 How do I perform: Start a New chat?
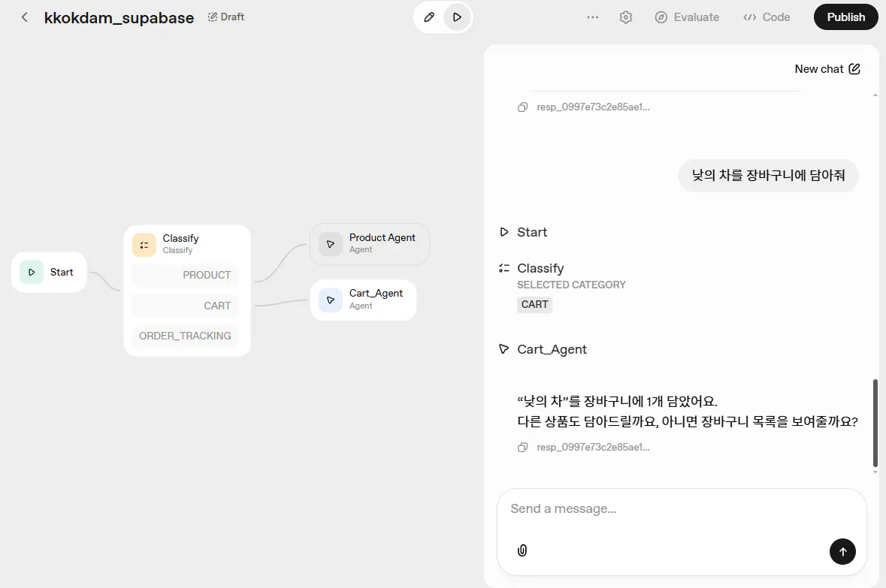pos(827,69)
